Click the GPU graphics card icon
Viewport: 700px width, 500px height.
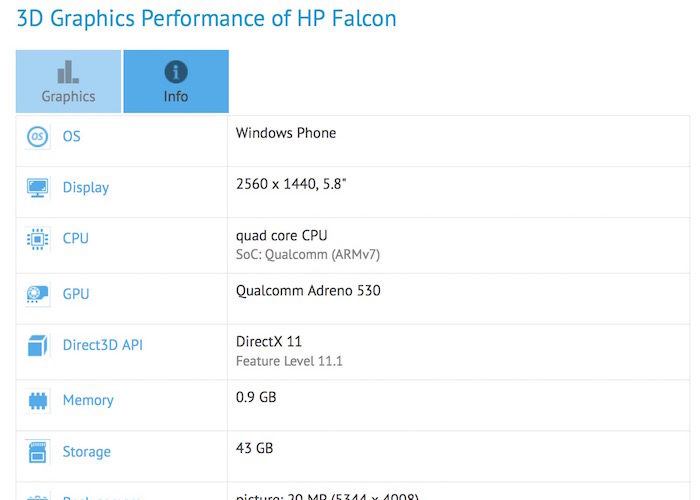click(38, 294)
